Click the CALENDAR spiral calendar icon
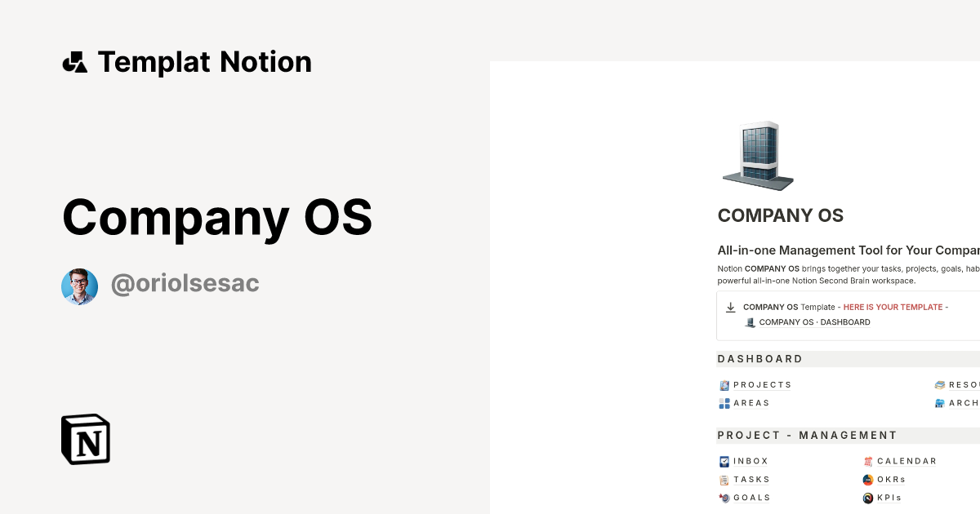The height and width of the screenshot is (514, 980). coord(866,460)
